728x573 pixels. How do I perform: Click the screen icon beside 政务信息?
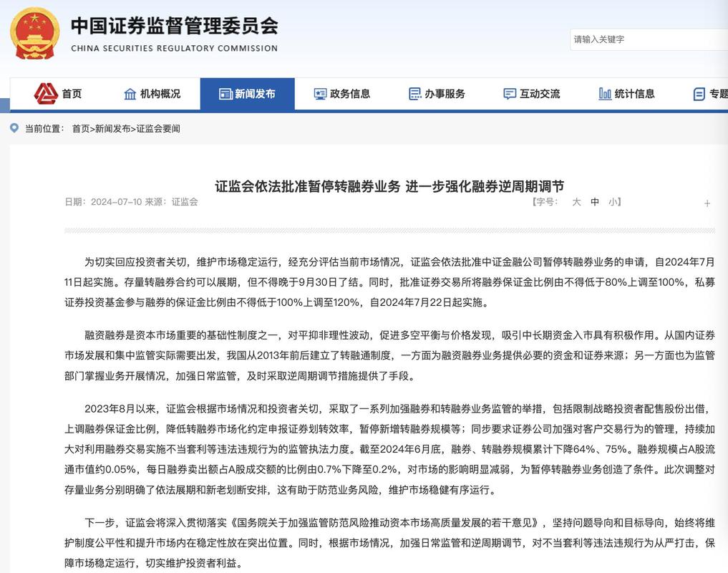click(x=319, y=93)
